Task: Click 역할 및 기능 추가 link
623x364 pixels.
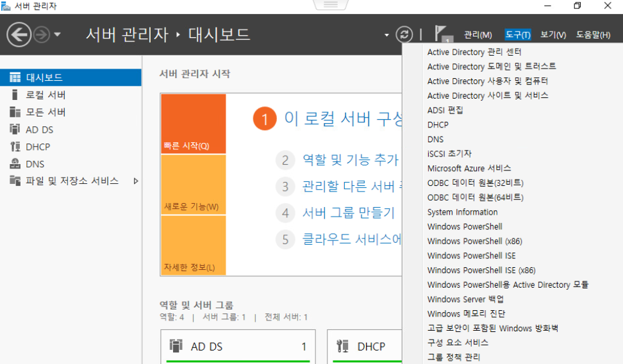Action: [351, 160]
